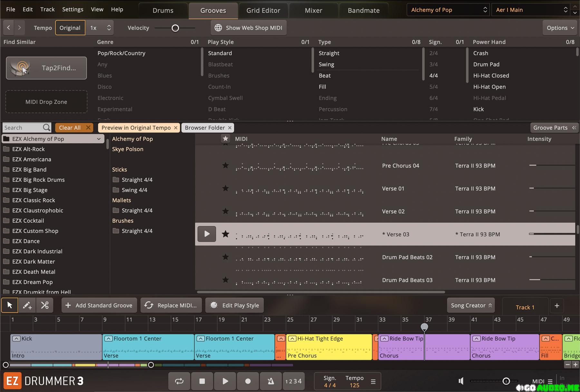Click the Clear All filters button
Viewport: 580px width, 392px height.
click(74, 128)
